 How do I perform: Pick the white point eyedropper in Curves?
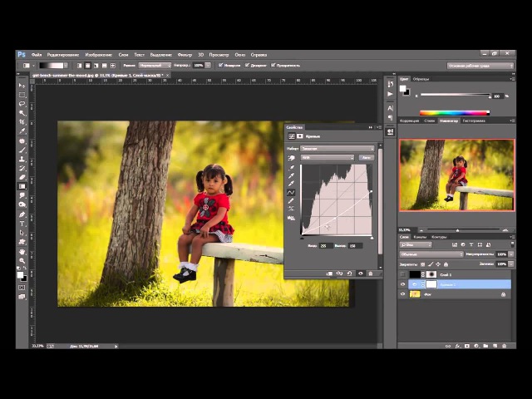[291, 184]
